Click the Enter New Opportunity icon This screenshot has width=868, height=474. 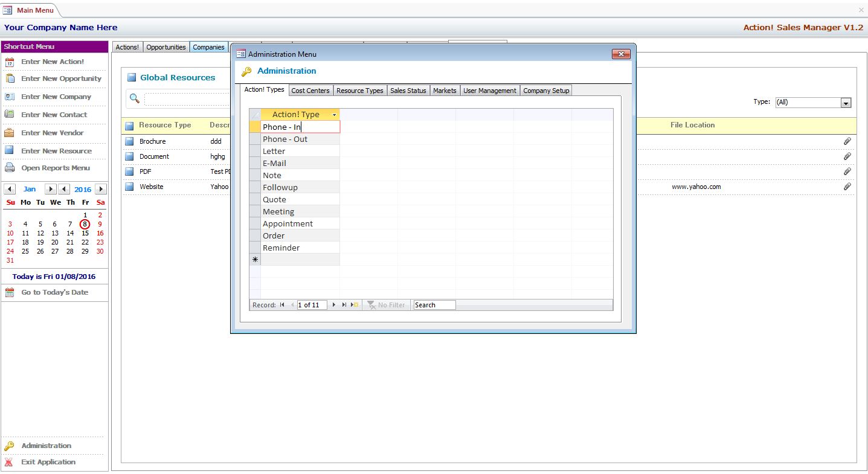pyautogui.click(x=9, y=78)
